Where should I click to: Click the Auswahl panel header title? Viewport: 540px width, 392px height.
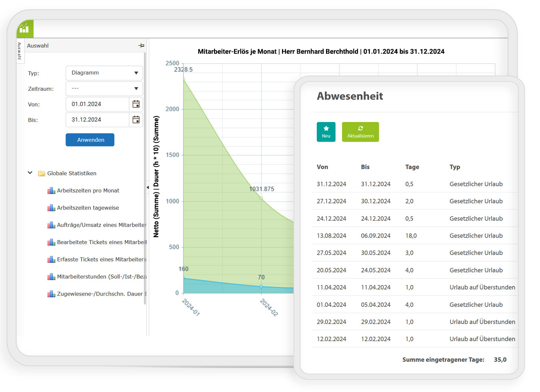38,46
